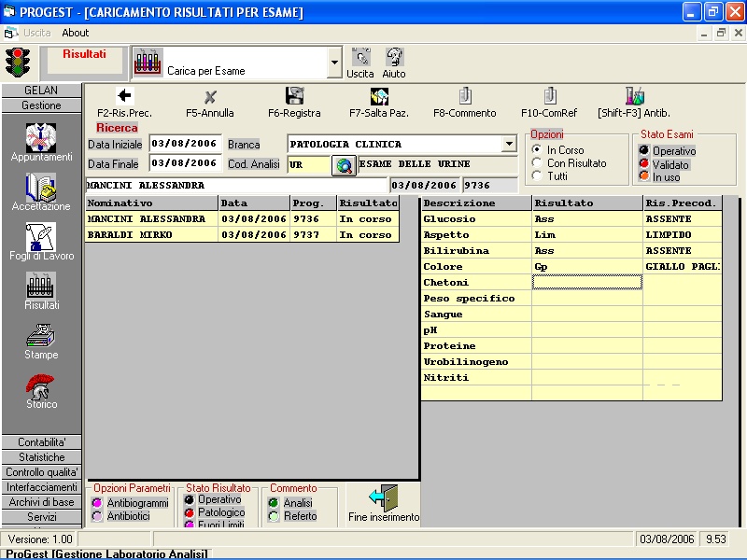The image size is (747, 560).
Task: Click the Nitriti row
Action: point(571,378)
